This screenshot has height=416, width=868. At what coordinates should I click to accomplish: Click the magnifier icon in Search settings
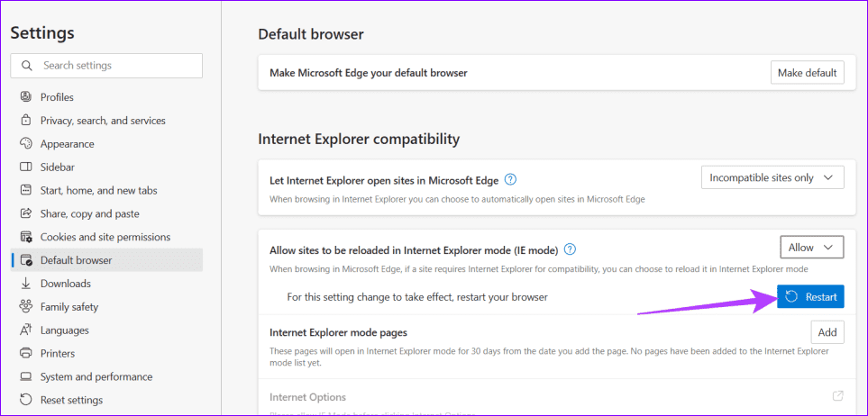(26, 65)
